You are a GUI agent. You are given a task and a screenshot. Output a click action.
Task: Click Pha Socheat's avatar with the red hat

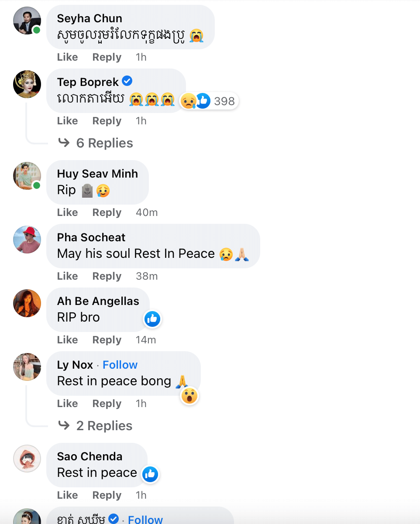click(27, 240)
